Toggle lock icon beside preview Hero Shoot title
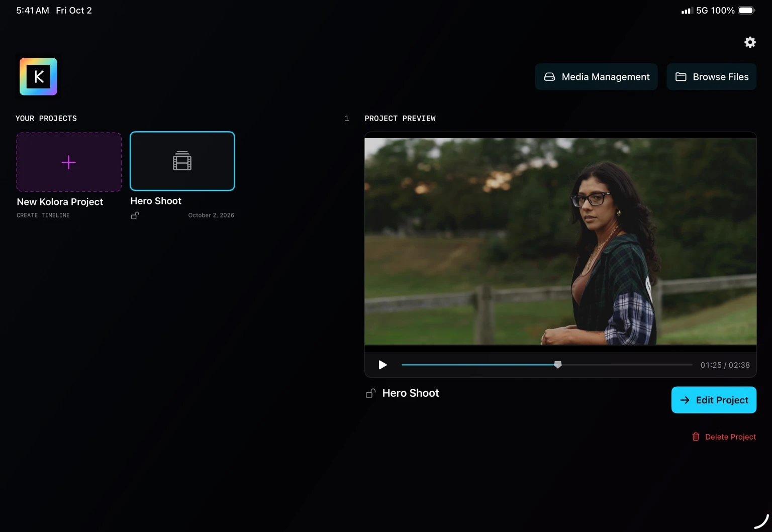This screenshot has width=772, height=532. click(370, 393)
